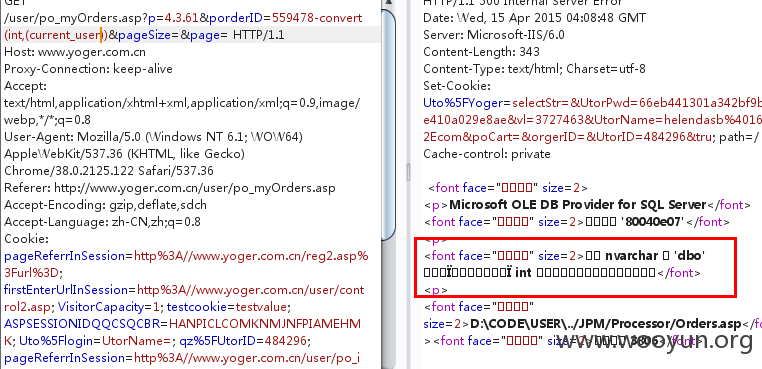The width and height of the screenshot is (762, 369).
Task: Click the 'Content-Type: text/html; Charset=utf-8' line
Action: point(534,69)
